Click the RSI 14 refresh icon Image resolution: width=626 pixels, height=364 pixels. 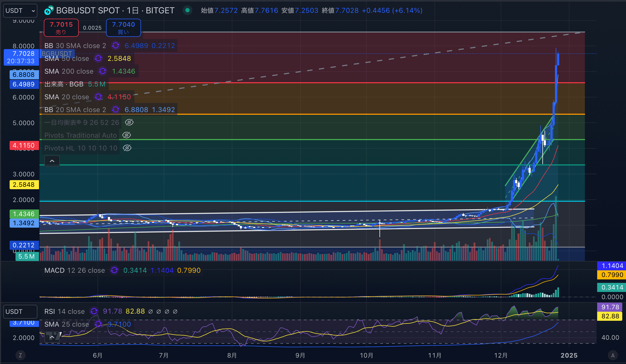click(94, 311)
